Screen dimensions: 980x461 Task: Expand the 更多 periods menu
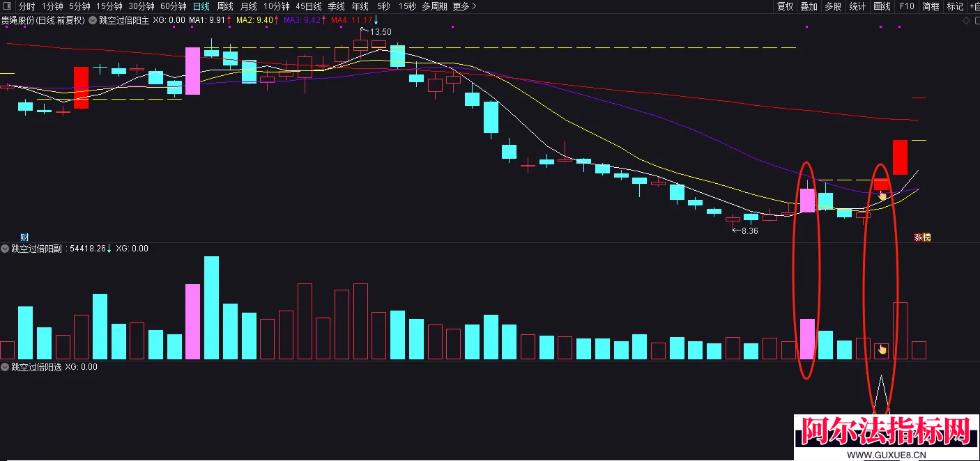tap(464, 6)
